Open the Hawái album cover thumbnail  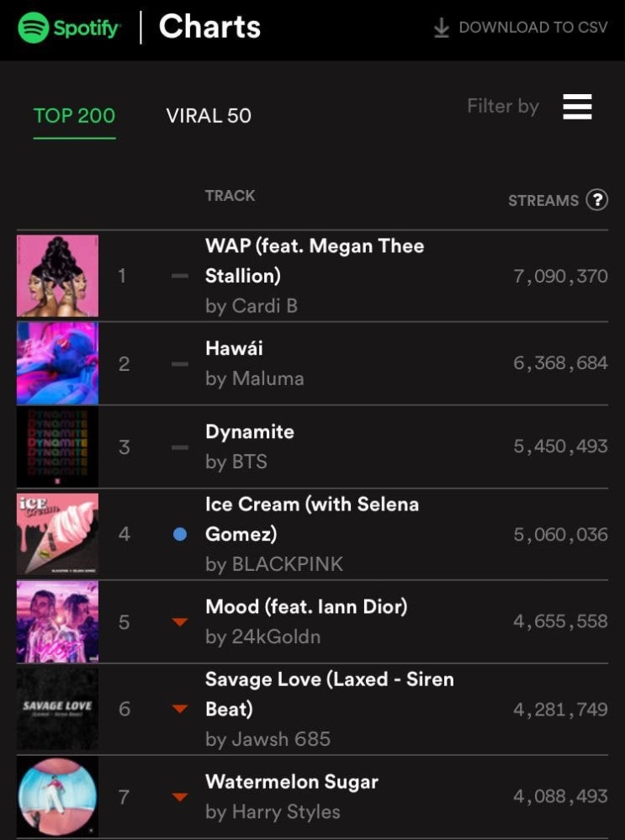click(57, 363)
